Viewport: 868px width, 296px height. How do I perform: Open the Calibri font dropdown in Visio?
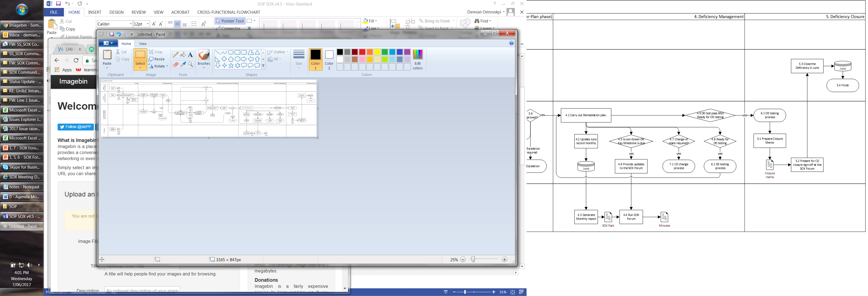[x=130, y=24]
